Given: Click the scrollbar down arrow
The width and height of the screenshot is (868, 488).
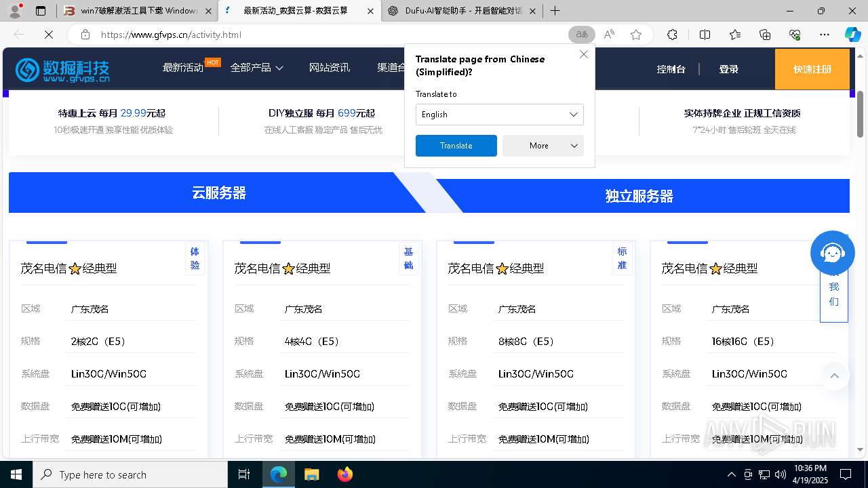Looking at the screenshot, I should pos(860,449).
